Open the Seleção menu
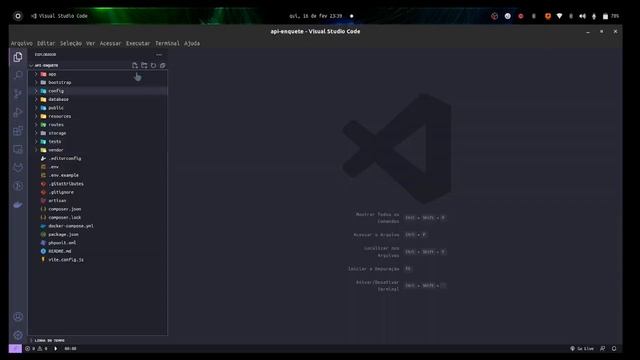This screenshot has height=360, width=640. coord(71,43)
